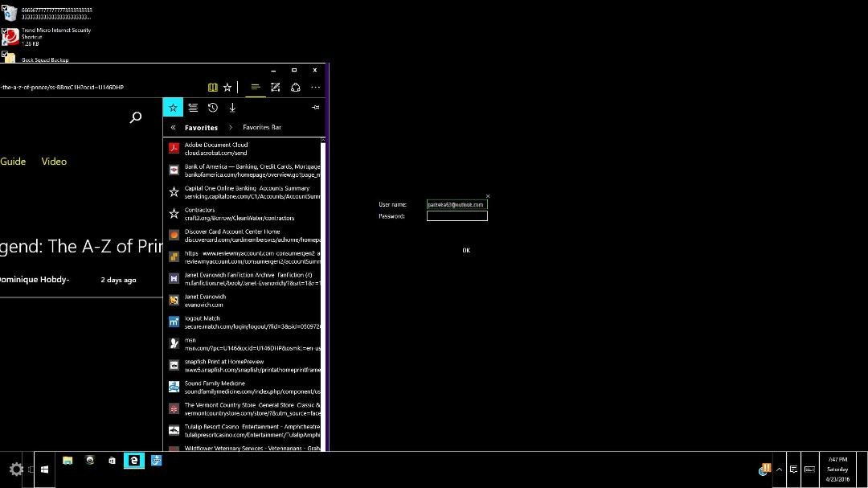Open touch keyboard tray icon

point(809,470)
